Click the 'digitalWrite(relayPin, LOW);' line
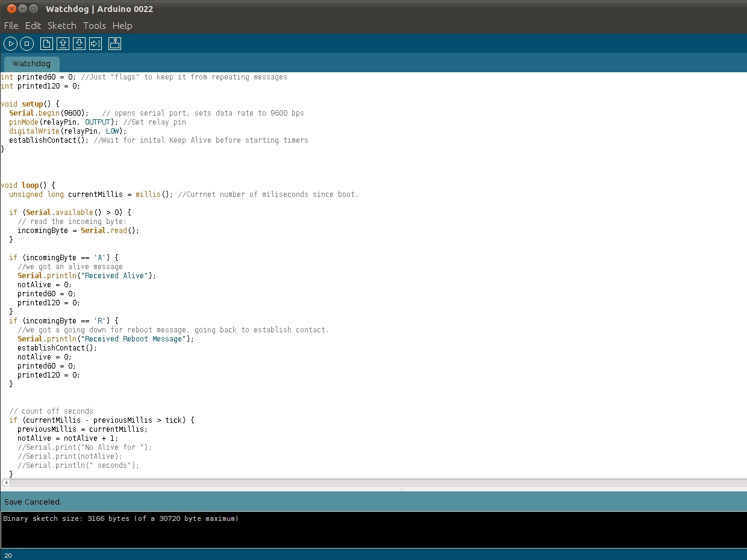This screenshot has height=560, width=747. [x=68, y=131]
